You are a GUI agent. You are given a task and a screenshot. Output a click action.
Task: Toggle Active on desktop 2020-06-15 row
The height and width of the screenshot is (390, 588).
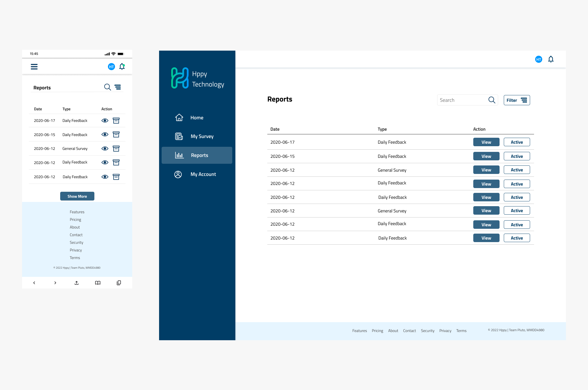pyautogui.click(x=517, y=156)
